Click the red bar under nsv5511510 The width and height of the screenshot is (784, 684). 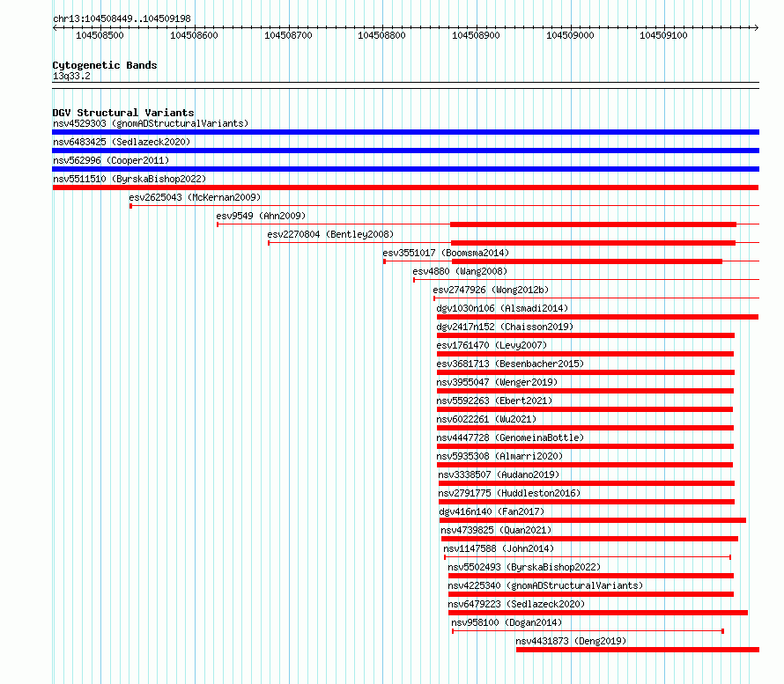click(405, 188)
